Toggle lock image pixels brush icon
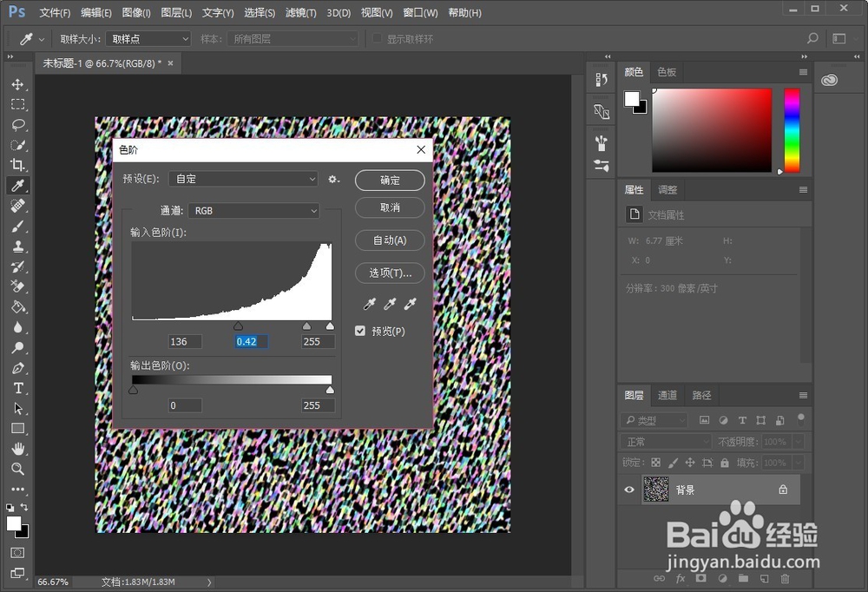Image resolution: width=868 pixels, height=592 pixels. pos(674,463)
